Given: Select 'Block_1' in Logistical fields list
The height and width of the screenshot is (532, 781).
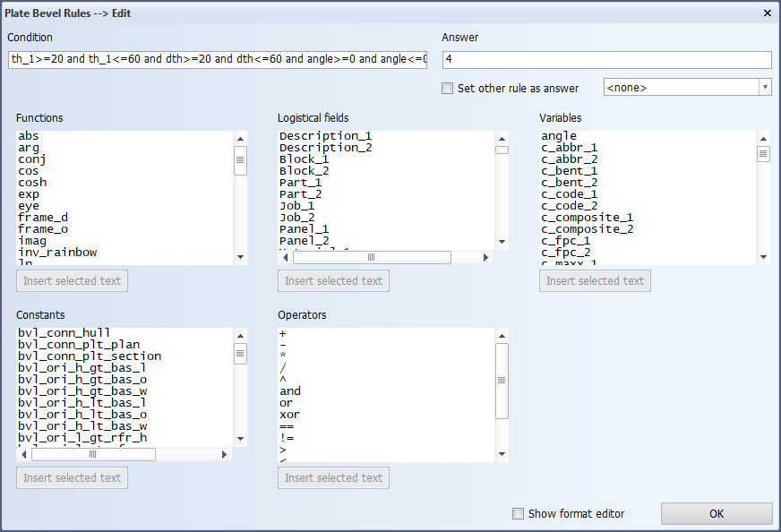Looking at the screenshot, I should pos(304,159).
